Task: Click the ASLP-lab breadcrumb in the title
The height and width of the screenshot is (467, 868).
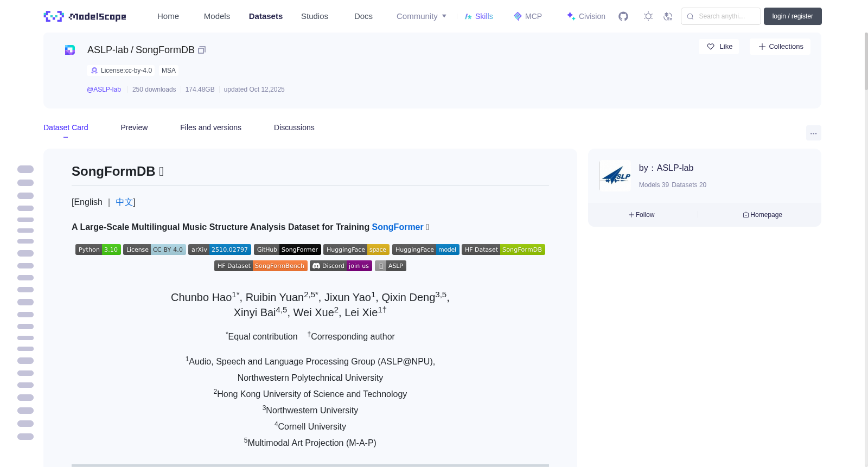Action: pos(108,50)
